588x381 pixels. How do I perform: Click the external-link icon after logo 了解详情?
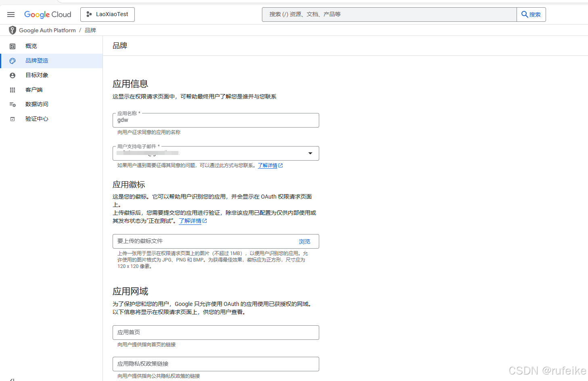point(205,221)
